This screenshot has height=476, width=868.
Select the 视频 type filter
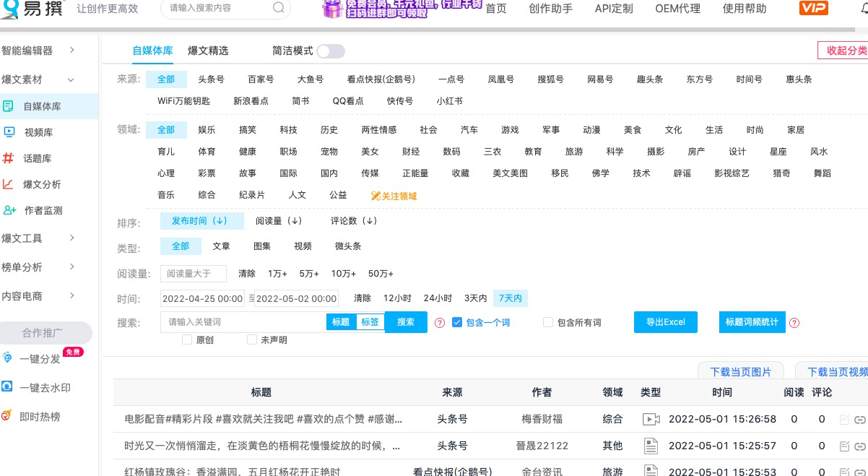[303, 246]
